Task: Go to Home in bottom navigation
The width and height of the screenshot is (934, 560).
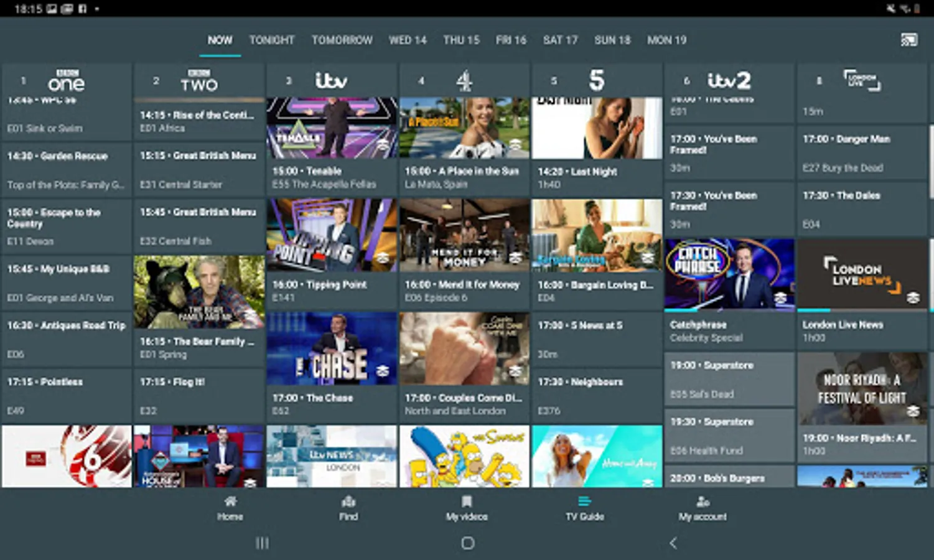Action: (230, 508)
